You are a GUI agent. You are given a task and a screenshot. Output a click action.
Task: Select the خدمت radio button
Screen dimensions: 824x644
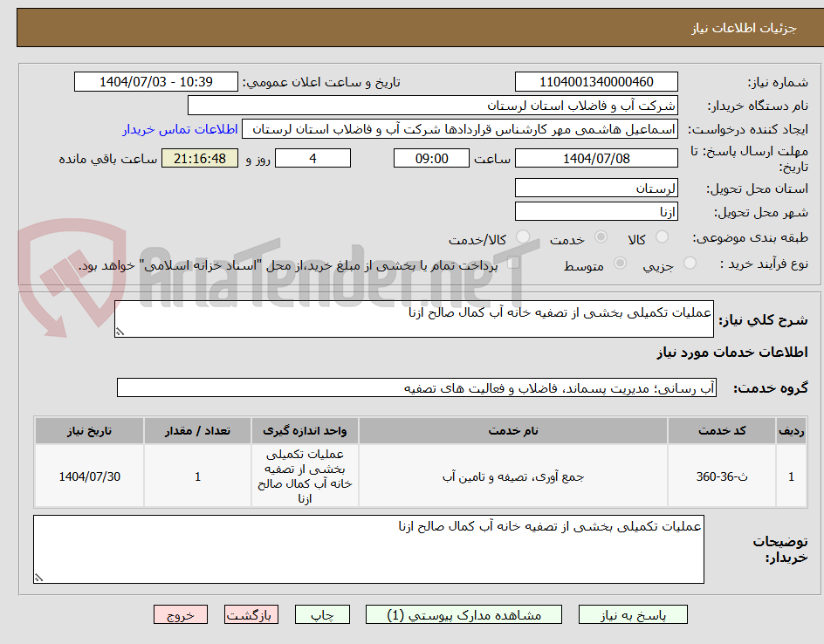point(601,237)
